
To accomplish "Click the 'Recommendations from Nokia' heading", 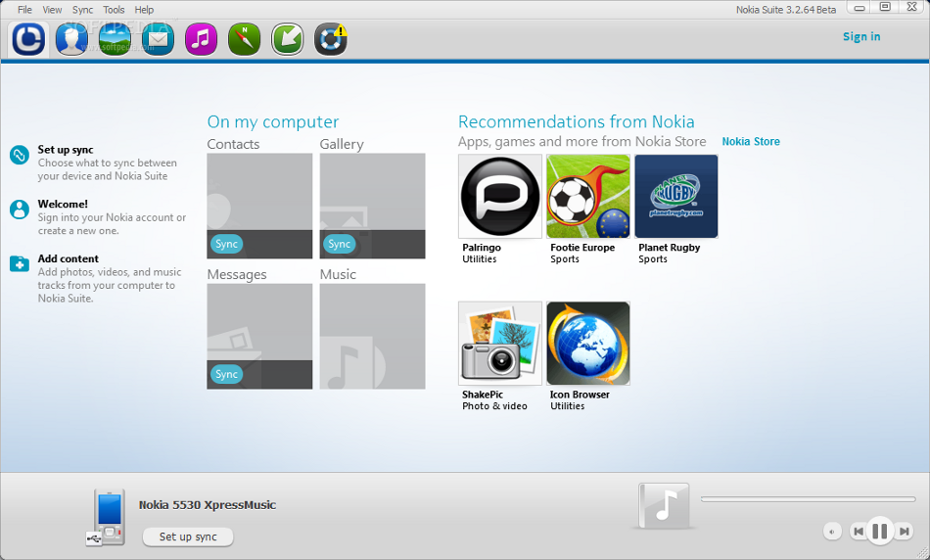I will [x=577, y=121].
